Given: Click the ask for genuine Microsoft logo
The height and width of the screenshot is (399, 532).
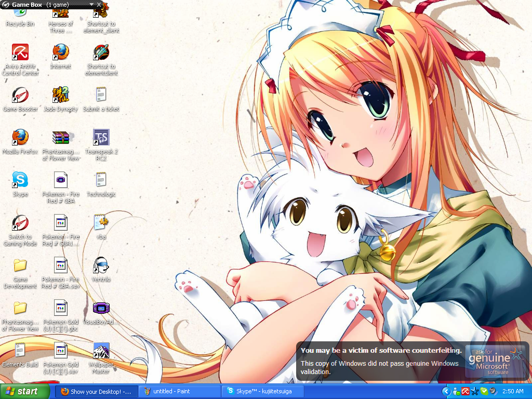Looking at the screenshot, I should click(x=495, y=362).
